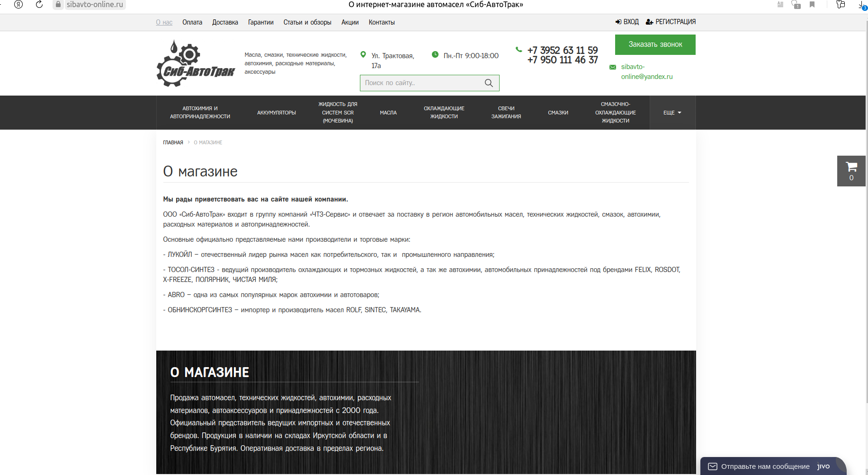This screenshot has height=475, width=868.
Task: Bookmark this page
Action: (812, 4)
